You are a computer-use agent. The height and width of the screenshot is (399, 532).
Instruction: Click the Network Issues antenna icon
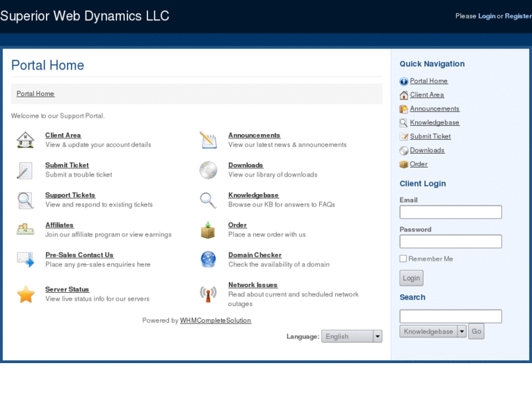point(209,294)
